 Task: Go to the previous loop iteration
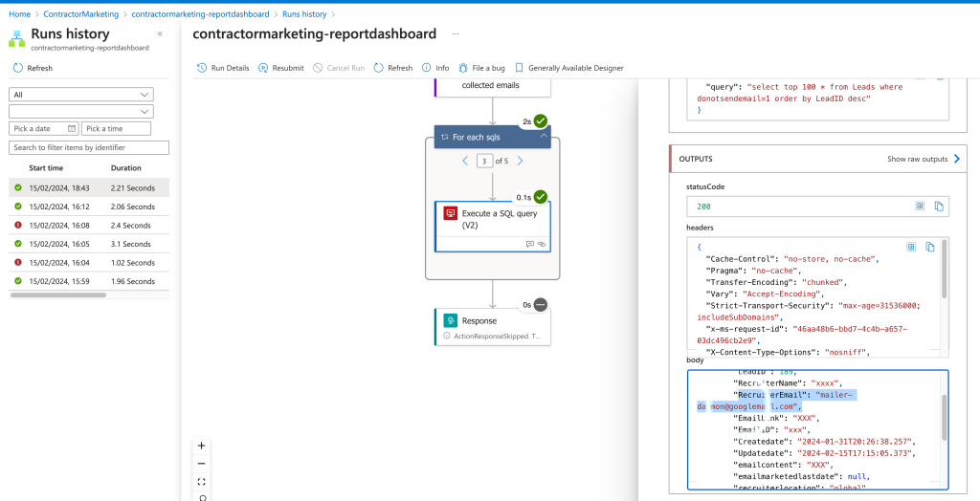pos(466,162)
